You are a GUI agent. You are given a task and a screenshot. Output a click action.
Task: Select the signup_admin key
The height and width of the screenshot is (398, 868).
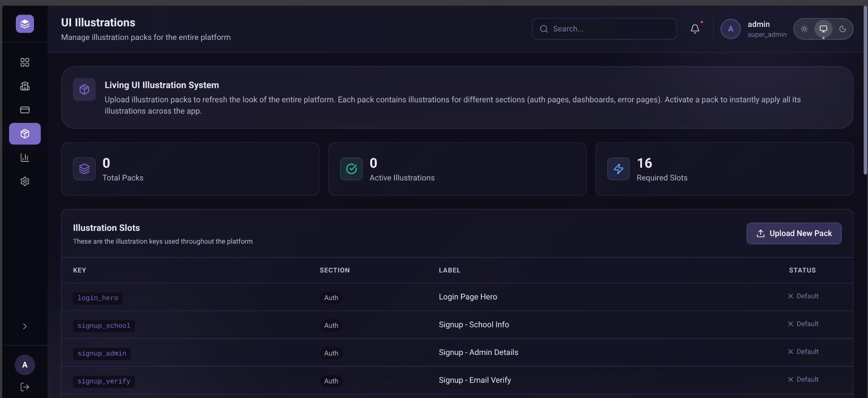(x=102, y=354)
